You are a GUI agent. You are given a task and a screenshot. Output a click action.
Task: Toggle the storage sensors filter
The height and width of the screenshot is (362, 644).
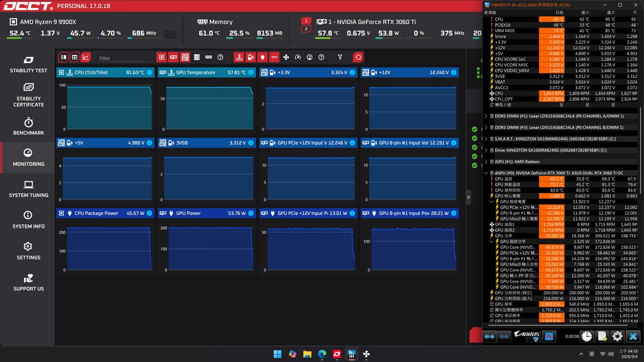pos(197,57)
